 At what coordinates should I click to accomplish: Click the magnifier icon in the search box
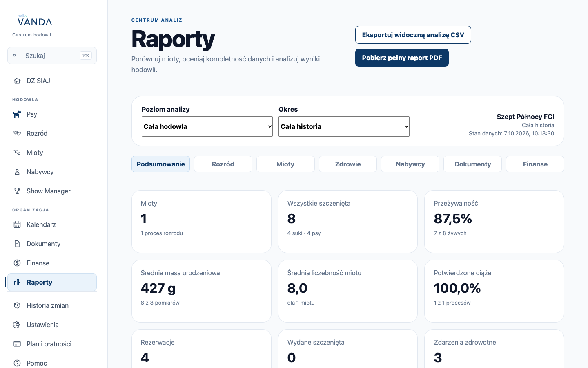(x=15, y=56)
